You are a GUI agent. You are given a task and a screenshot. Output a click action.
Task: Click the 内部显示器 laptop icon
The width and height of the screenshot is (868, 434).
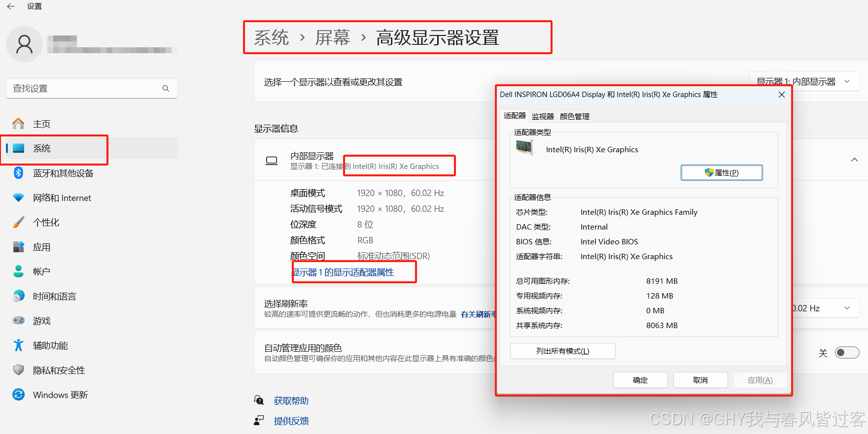272,161
